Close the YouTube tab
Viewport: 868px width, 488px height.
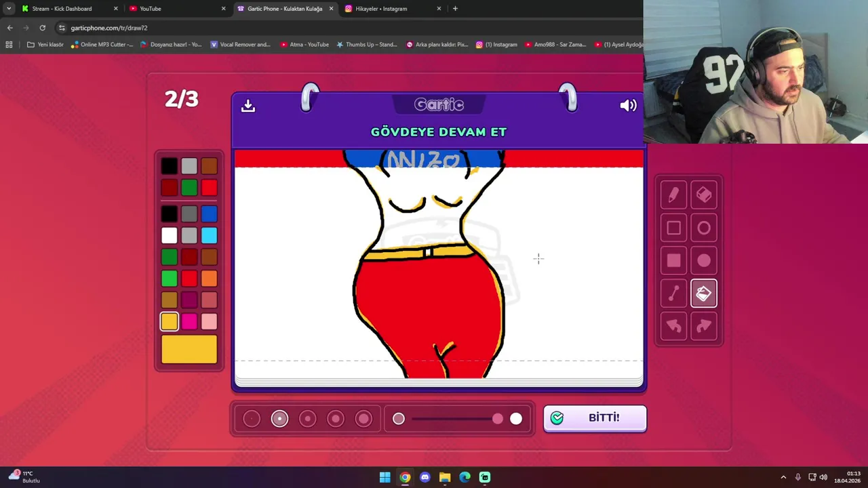223,9
